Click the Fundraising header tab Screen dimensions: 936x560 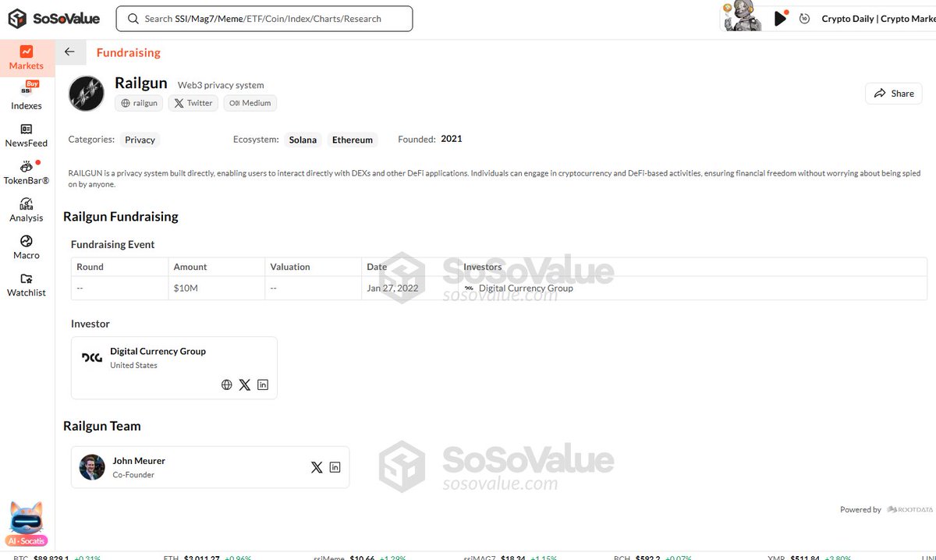tap(128, 52)
